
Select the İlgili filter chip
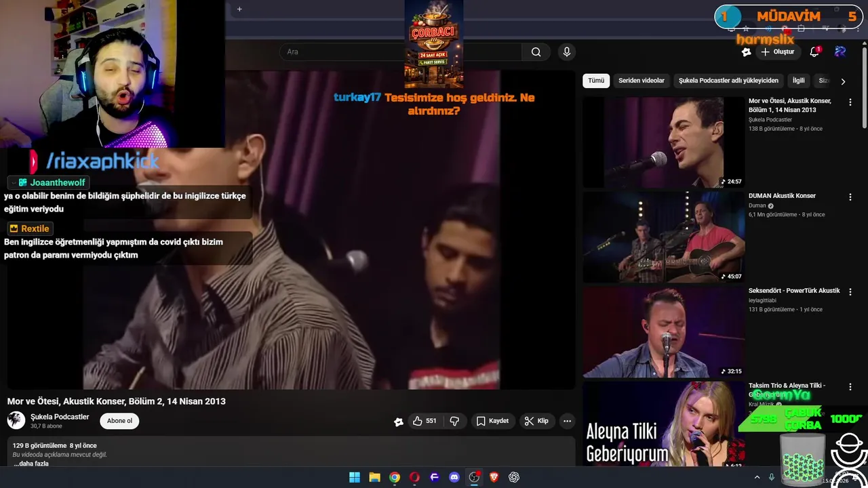[x=799, y=81]
